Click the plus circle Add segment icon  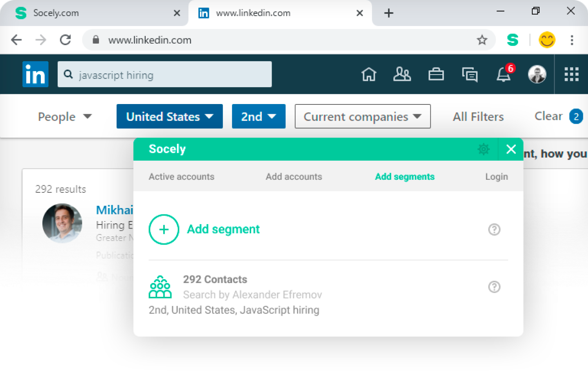(x=164, y=229)
